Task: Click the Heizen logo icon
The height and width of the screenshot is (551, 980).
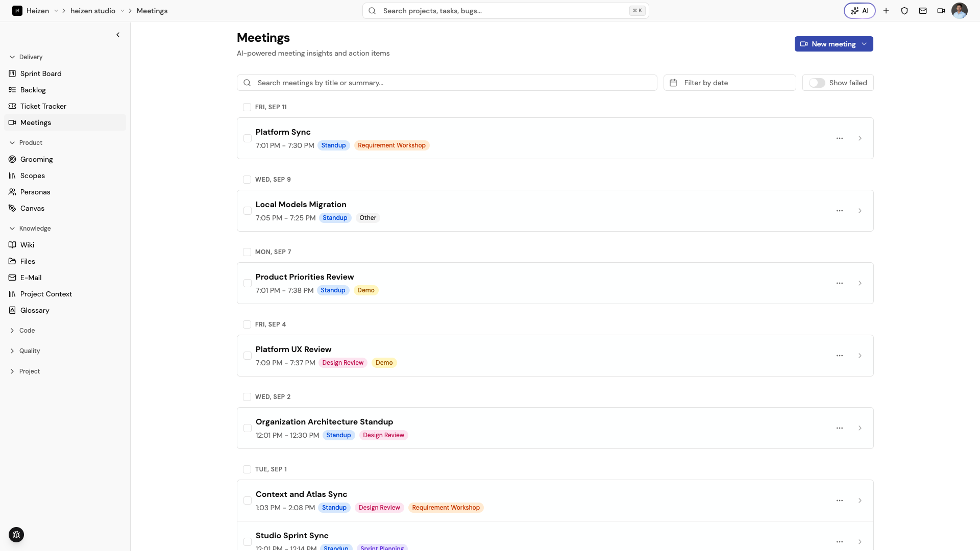Action: tap(17, 11)
